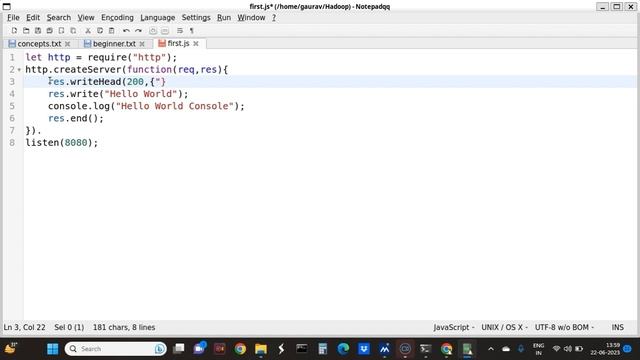Open Task View from the taskbar

click(x=179, y=349)
